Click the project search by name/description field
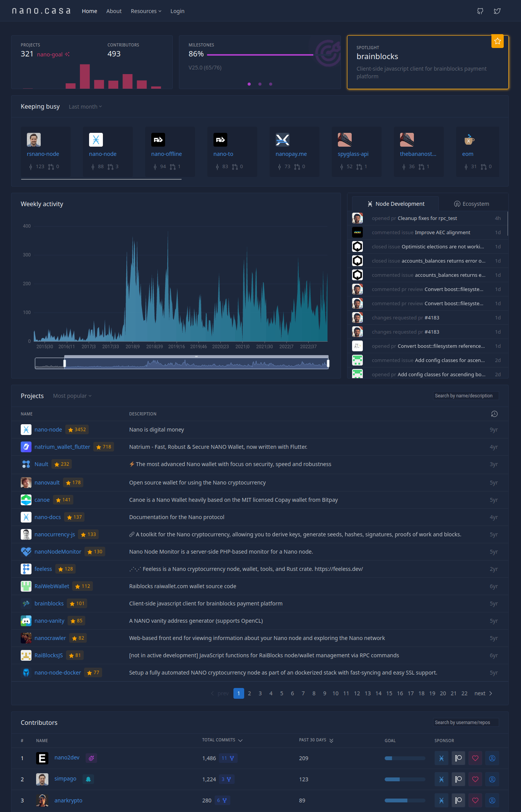 (x=466, y=396)
